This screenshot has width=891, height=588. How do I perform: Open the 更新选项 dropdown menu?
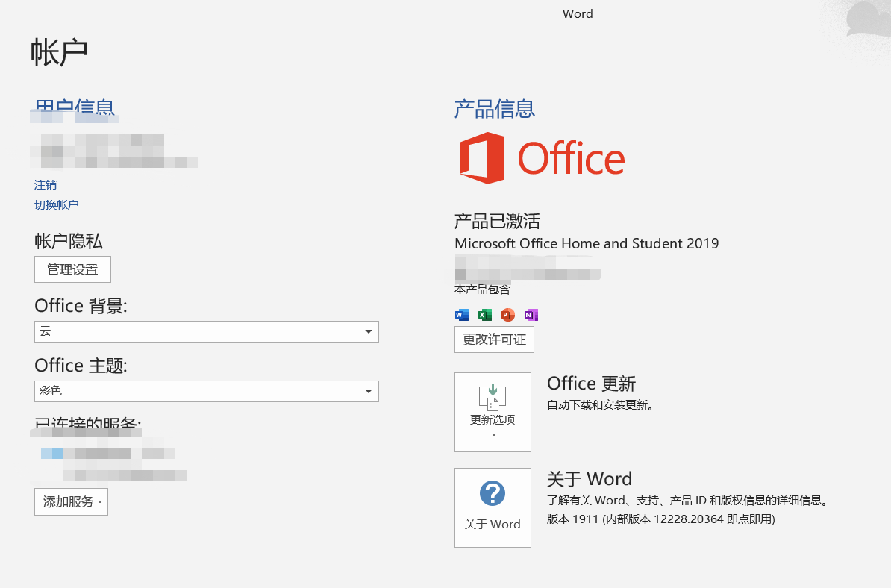point(493,413)
